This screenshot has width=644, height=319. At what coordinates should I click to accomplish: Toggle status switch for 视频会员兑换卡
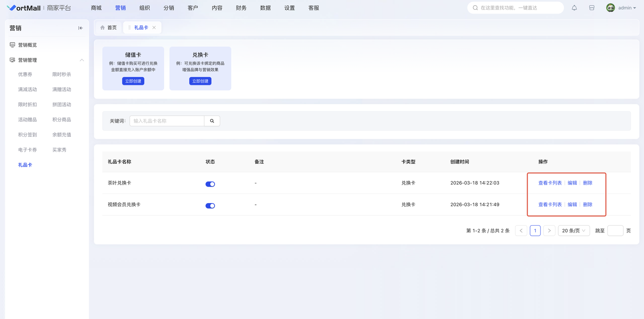[210, 206]
